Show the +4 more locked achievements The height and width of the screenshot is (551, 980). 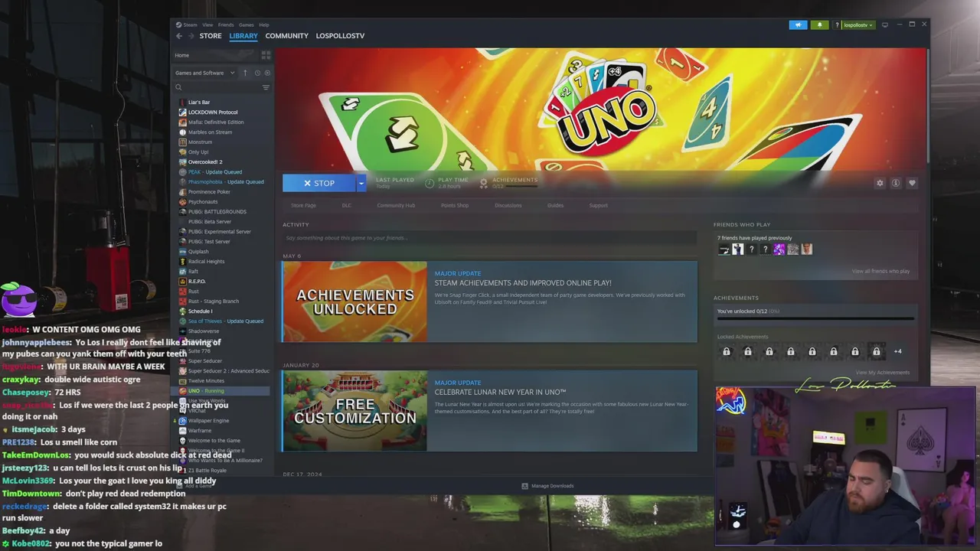click(x=897, y=351)
